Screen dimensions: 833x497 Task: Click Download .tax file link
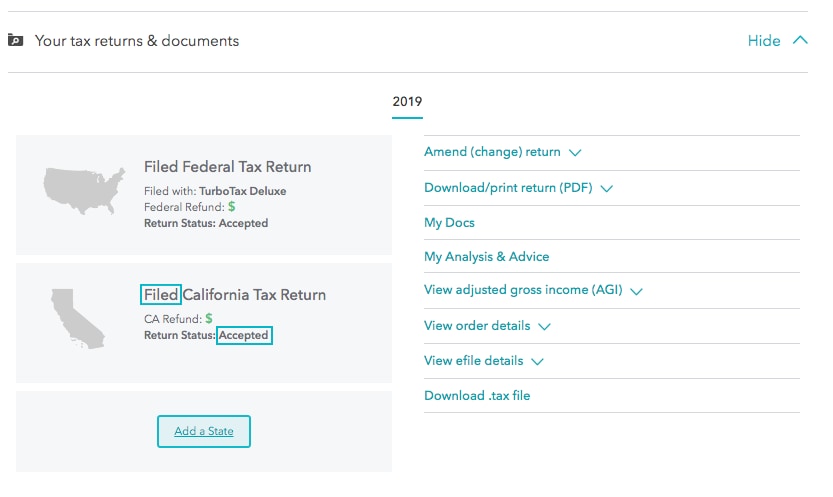pyautogui.click(x=477, y=396)
